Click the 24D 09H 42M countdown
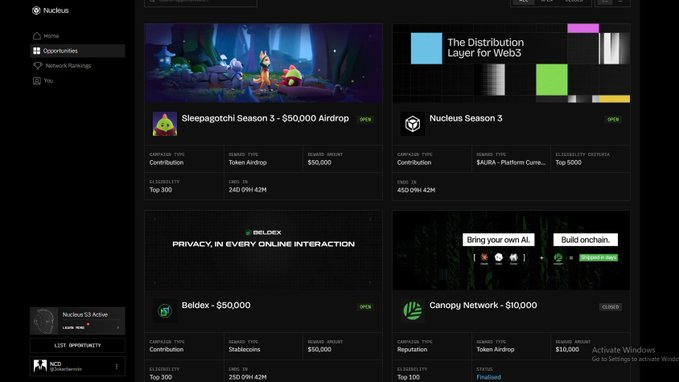The image size is (679, 382). (x=247, y=190)
